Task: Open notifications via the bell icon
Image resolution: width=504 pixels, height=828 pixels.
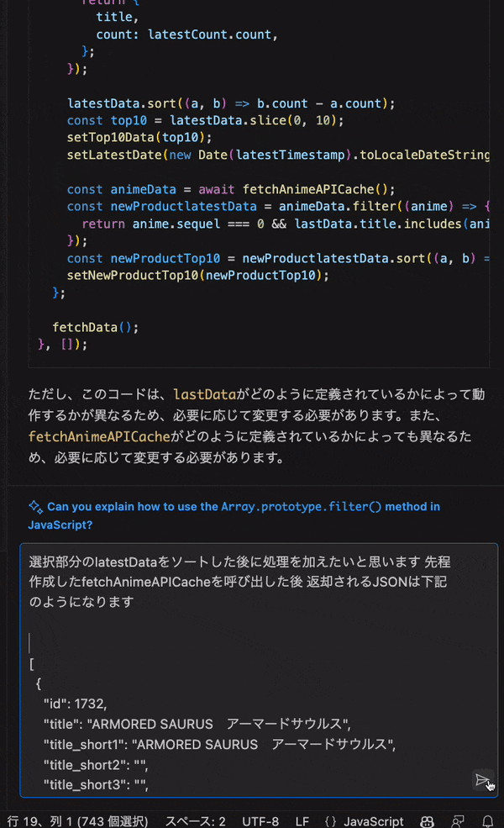Action: click(487, 821)
